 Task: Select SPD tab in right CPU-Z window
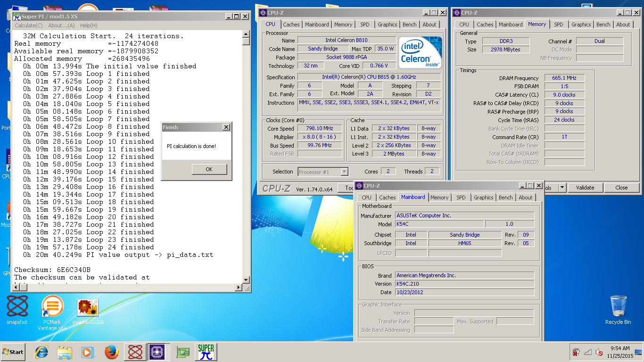point(559,25)
